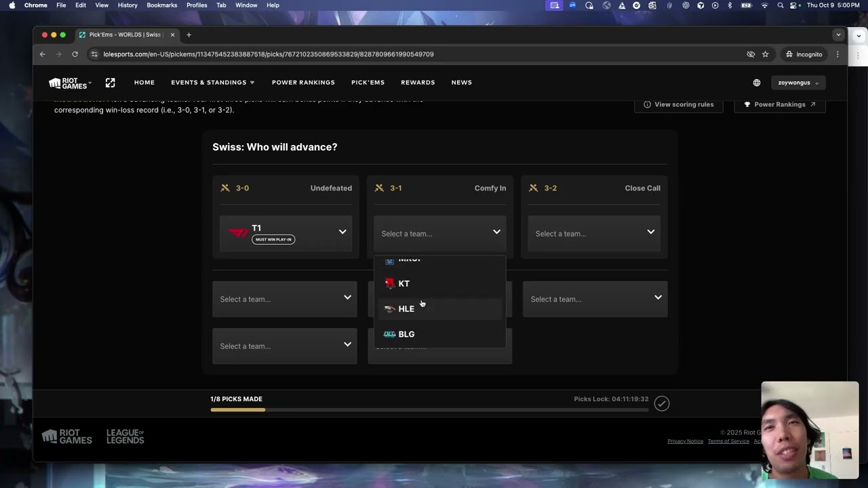Bookmark this page with the star icon
This screenshot has height=488, width=868.
pos(766,54)
